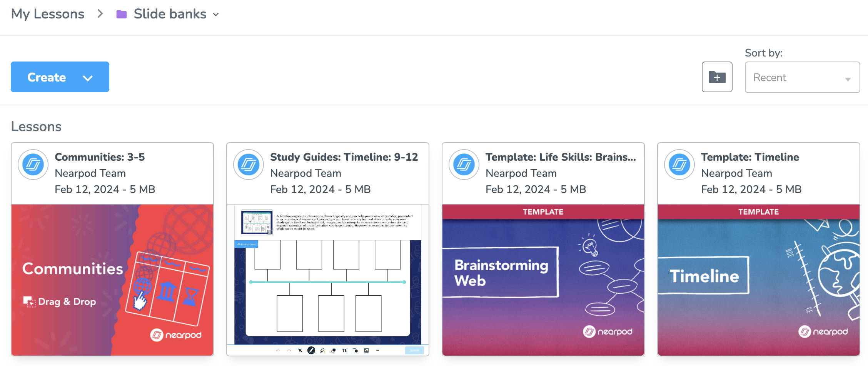868x366 pixels.
Task: Click Nearpod Team under Template: Timeline
Action: [736, 173]
